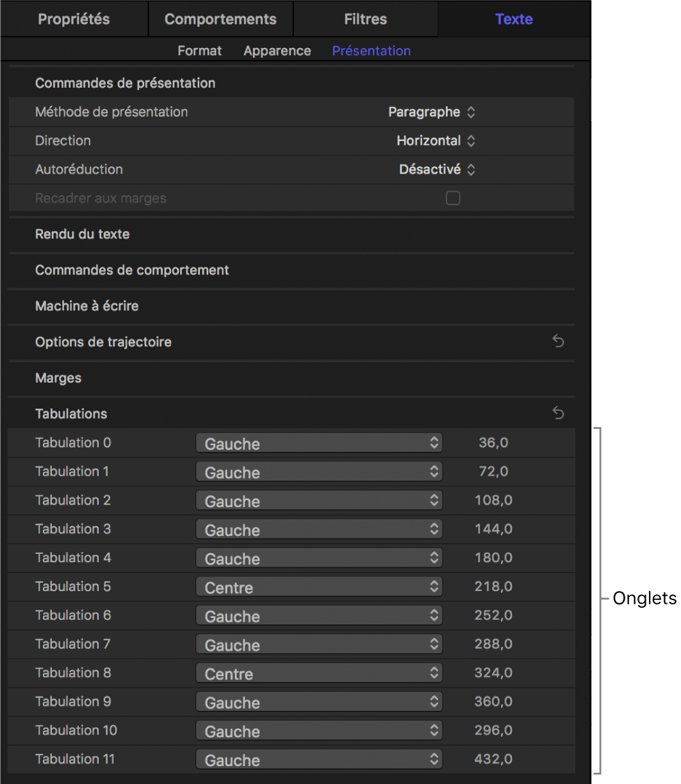The width and height of the screenshot is (681, 784).
Task: Expand the Marges section
Action: click(x=58, y=378)
